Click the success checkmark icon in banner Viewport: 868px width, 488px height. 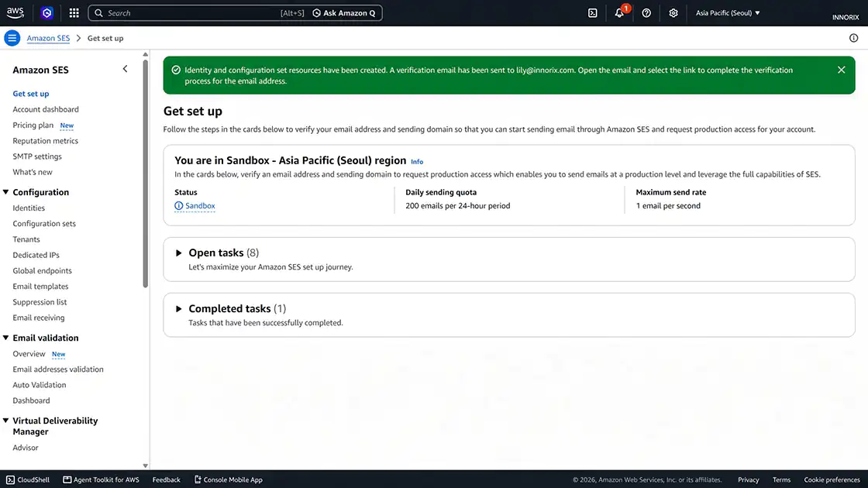[176, 70]
